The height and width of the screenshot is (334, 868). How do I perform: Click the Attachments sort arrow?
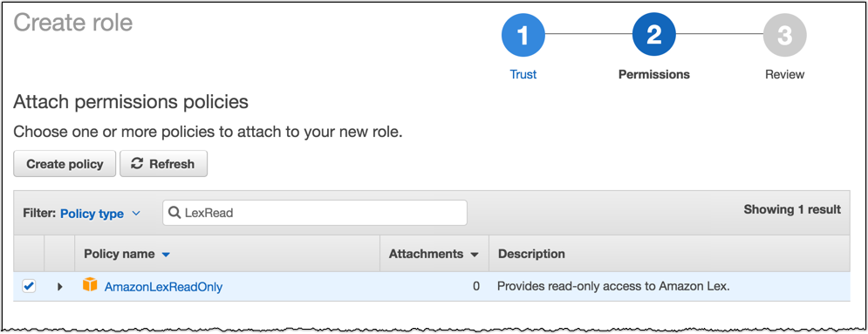coord(474,255)
